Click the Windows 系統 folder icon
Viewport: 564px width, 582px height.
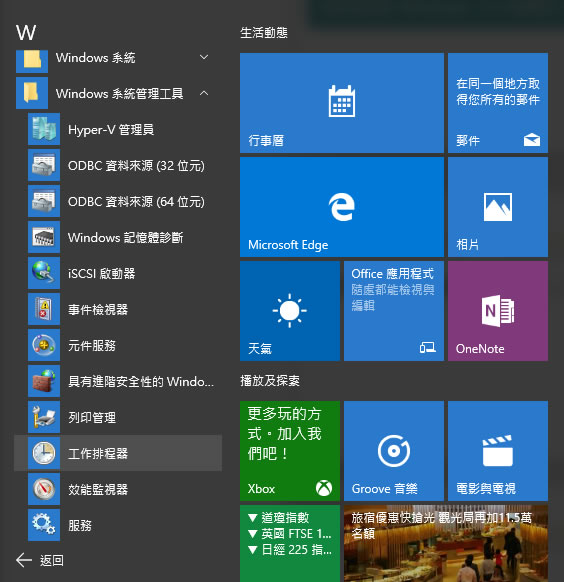[x=32, y=61]
